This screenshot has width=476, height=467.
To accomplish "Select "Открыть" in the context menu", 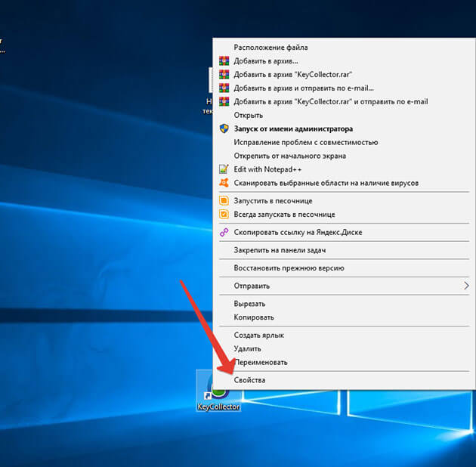I will click(248, 115).
